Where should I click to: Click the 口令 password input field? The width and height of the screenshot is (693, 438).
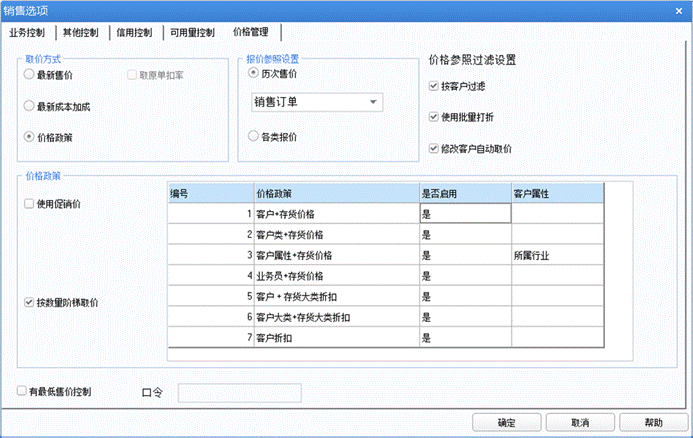click(238, 393)
